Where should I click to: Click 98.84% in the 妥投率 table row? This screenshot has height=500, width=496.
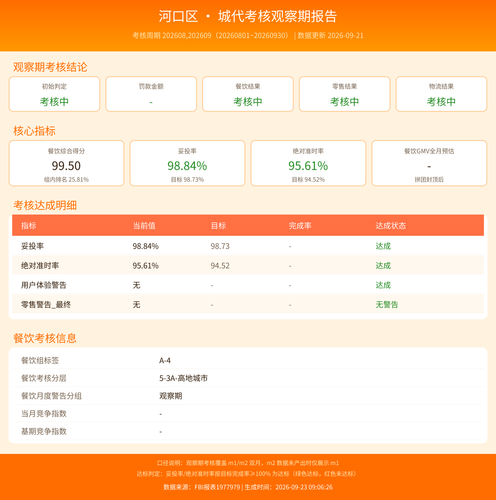[146, 246]
